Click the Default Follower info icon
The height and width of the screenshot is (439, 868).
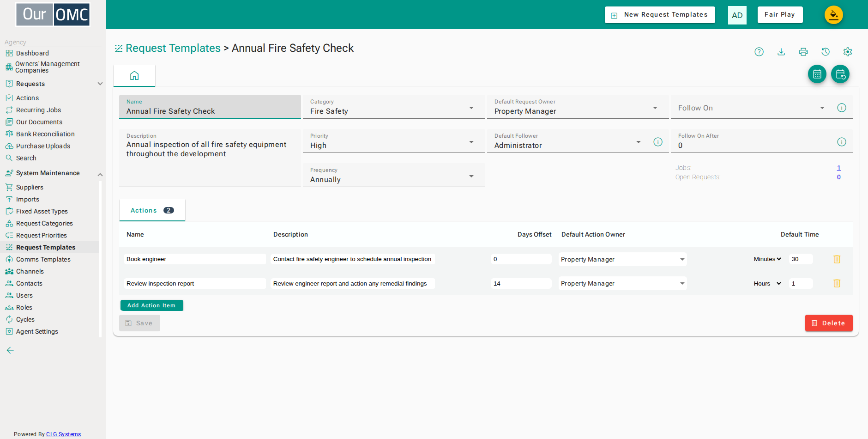pyautogui.click(x=658, y=142)
